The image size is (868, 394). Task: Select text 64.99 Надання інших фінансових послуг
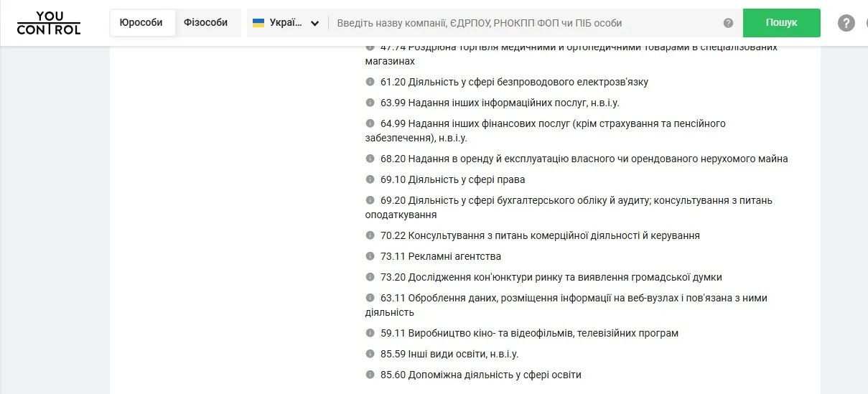point(546,131)
